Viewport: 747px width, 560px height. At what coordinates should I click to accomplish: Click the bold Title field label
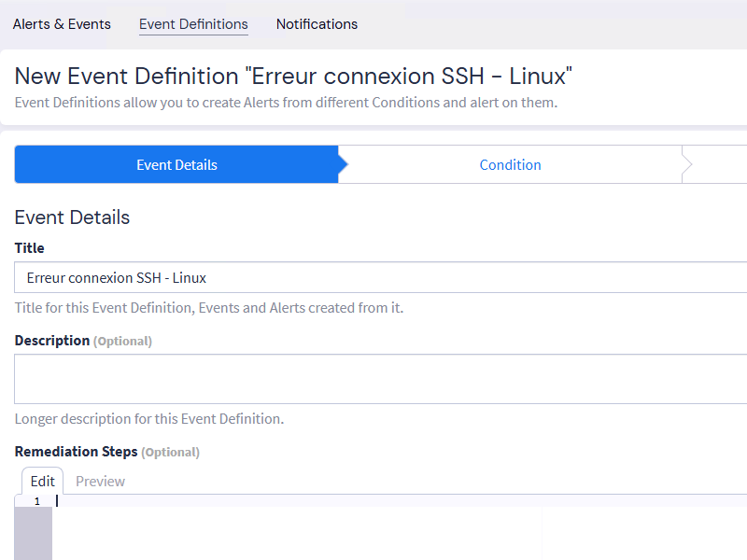pos(30,248)
